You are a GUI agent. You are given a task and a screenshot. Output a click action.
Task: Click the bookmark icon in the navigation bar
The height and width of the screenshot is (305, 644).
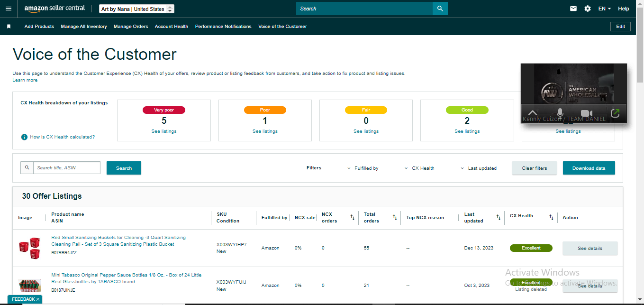pos(9,27)
